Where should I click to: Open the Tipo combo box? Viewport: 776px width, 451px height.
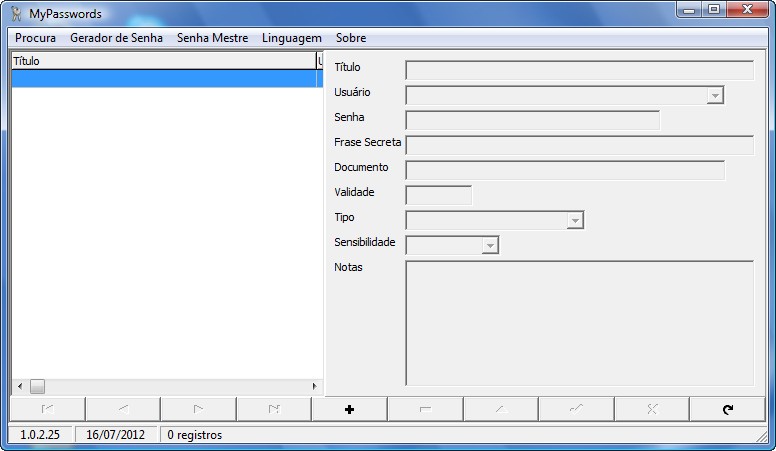[574, 221]
